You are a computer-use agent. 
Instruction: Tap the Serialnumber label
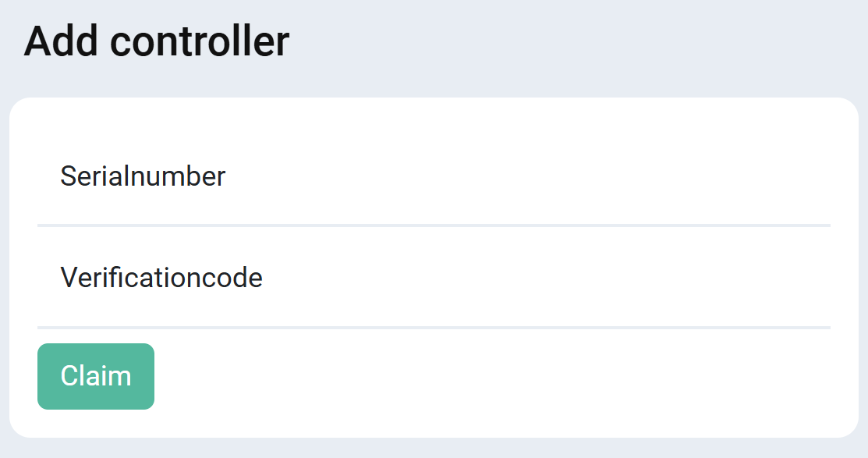coord(143,176)
